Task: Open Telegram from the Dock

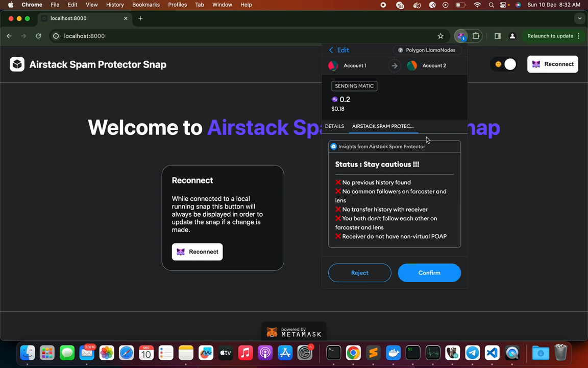Action: [x=473, y=353]
